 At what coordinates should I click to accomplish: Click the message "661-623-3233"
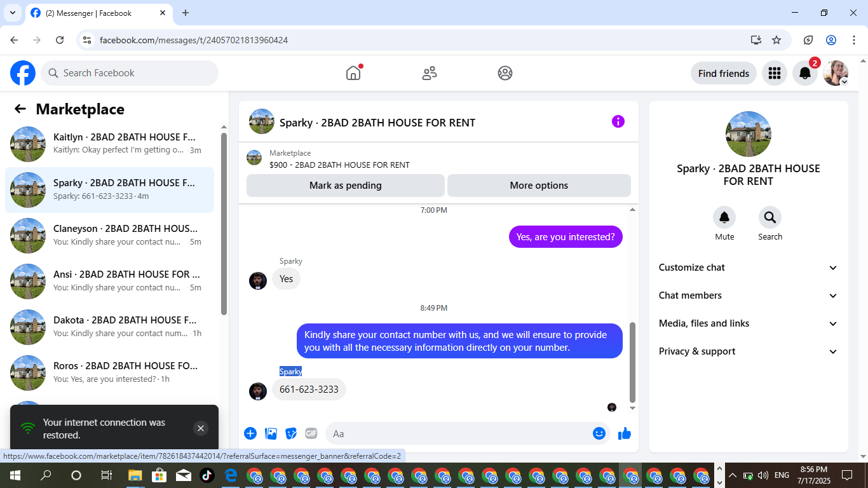[309, 390]
